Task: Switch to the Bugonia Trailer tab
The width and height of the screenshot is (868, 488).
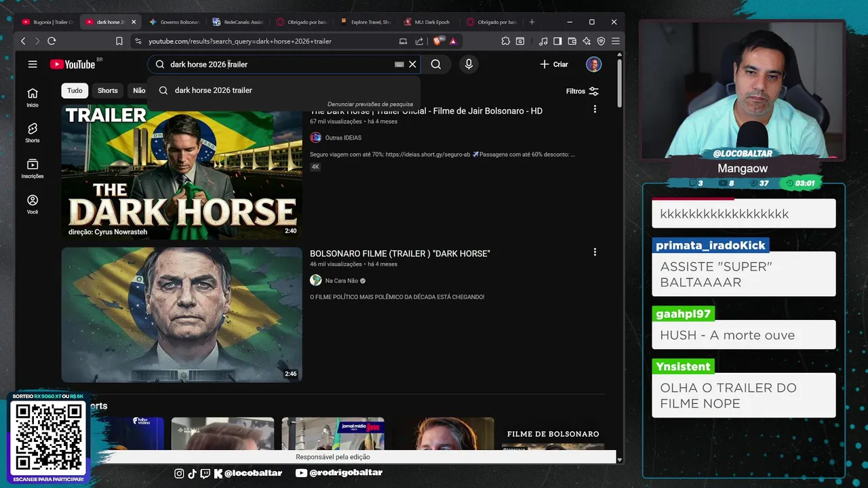Action: point(47,22)
